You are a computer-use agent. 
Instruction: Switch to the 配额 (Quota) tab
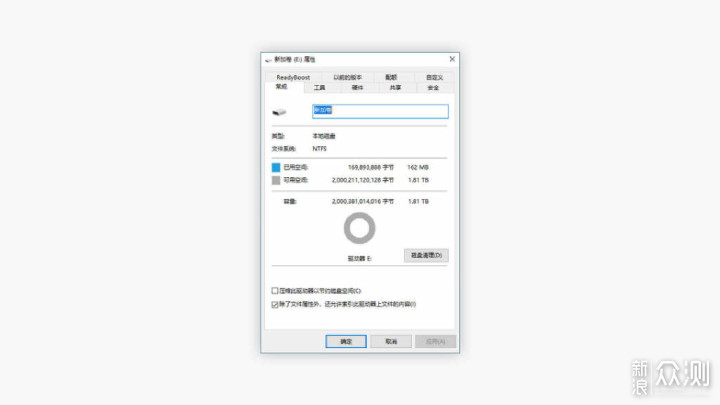coord(390,77)
